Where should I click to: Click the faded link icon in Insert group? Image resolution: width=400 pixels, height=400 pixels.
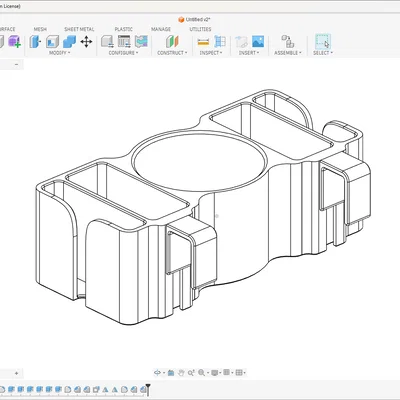tap(241, 42)
